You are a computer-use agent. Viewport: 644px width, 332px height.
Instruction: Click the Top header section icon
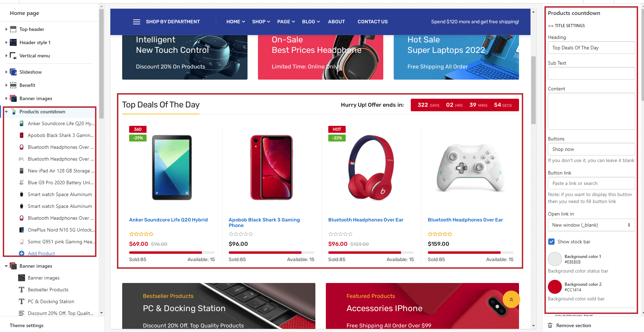click(13, 29)
